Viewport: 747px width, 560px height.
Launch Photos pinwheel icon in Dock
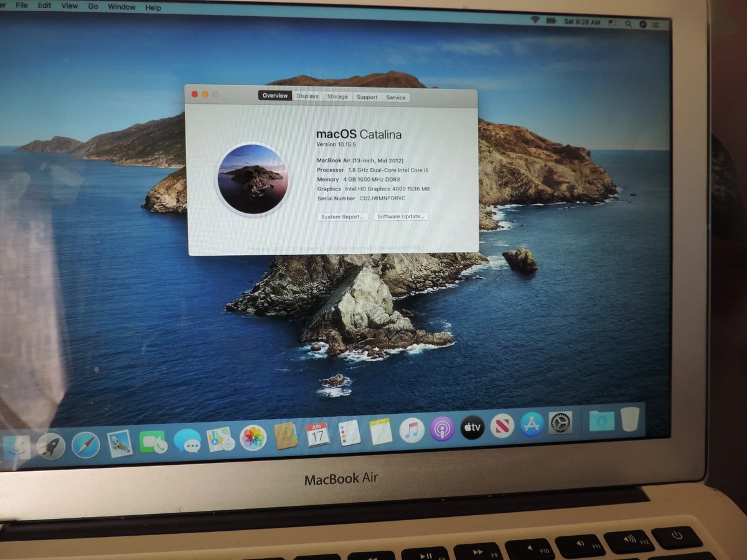point(253,437)
